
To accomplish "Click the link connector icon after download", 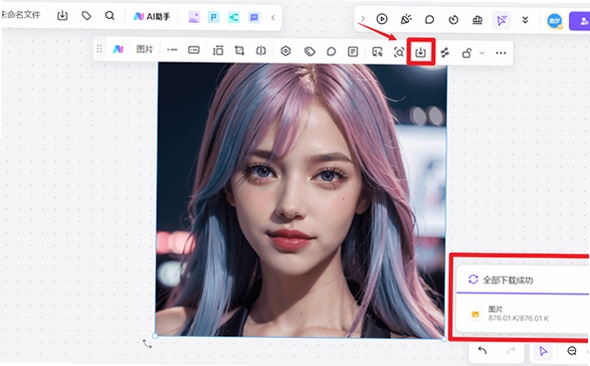I will [x=445, y=53].
